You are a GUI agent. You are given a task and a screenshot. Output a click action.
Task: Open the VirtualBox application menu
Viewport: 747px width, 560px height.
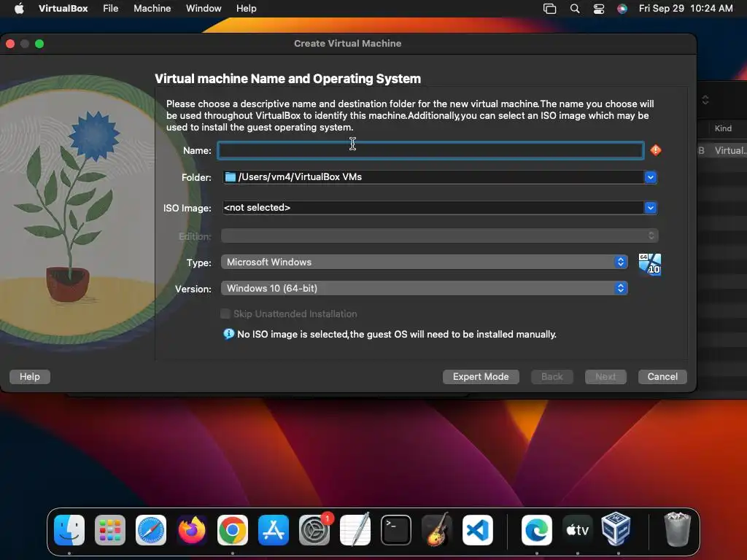[x=63, y=9]
